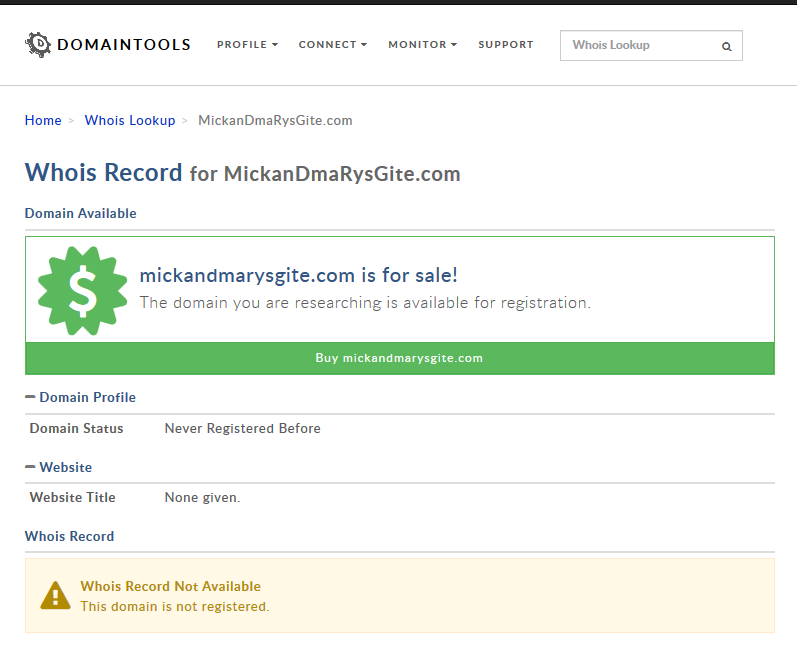
Task: Click the yellow warning triangle icon
Action: [x=55, y=595]
